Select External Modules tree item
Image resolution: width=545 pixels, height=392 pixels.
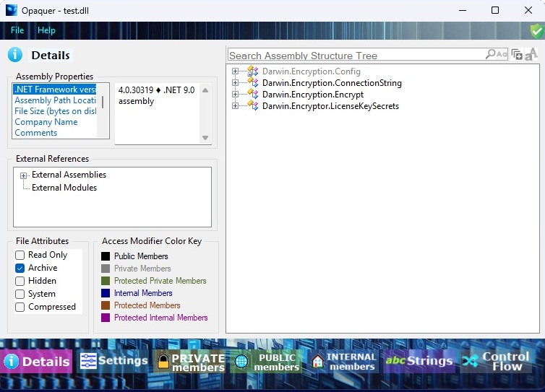pos(64,188)
